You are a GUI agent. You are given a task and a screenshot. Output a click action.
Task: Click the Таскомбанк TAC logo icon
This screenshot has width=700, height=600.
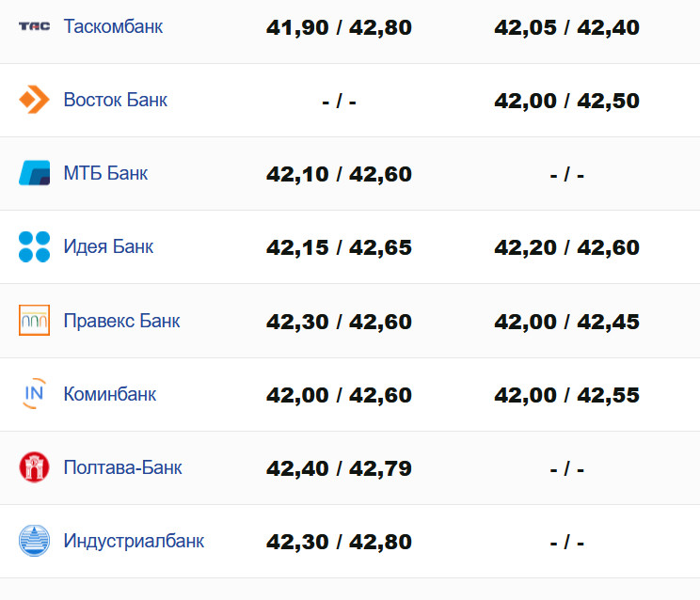[35, 26]
